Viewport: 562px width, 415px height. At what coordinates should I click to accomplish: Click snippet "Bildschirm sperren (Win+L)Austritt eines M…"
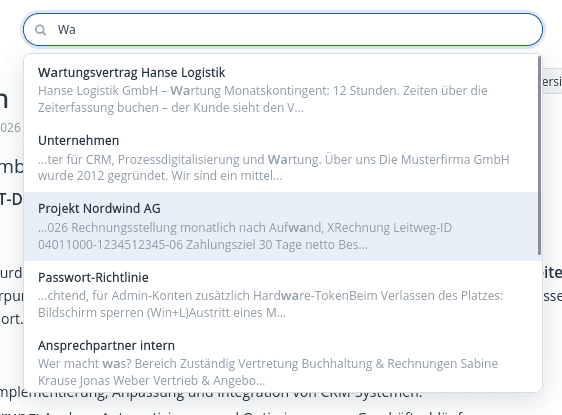click(162, 313)
